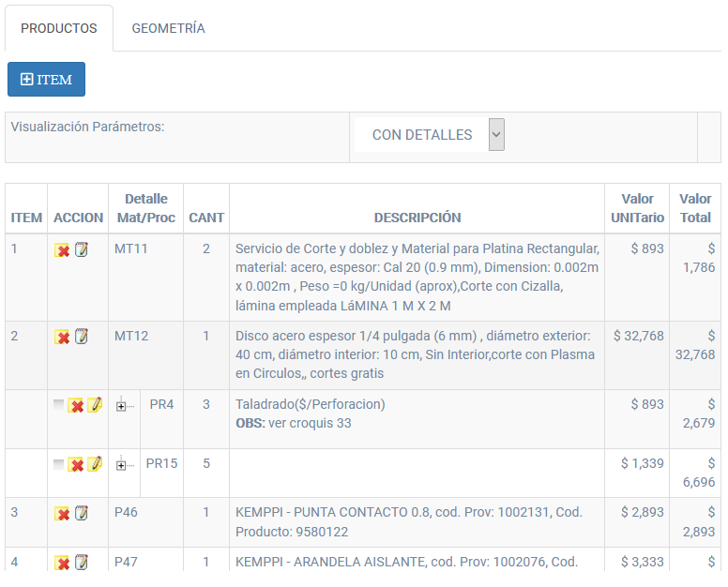Delete the PR15 process row
This screenshot has width=728, height=587.
[76, 464]
